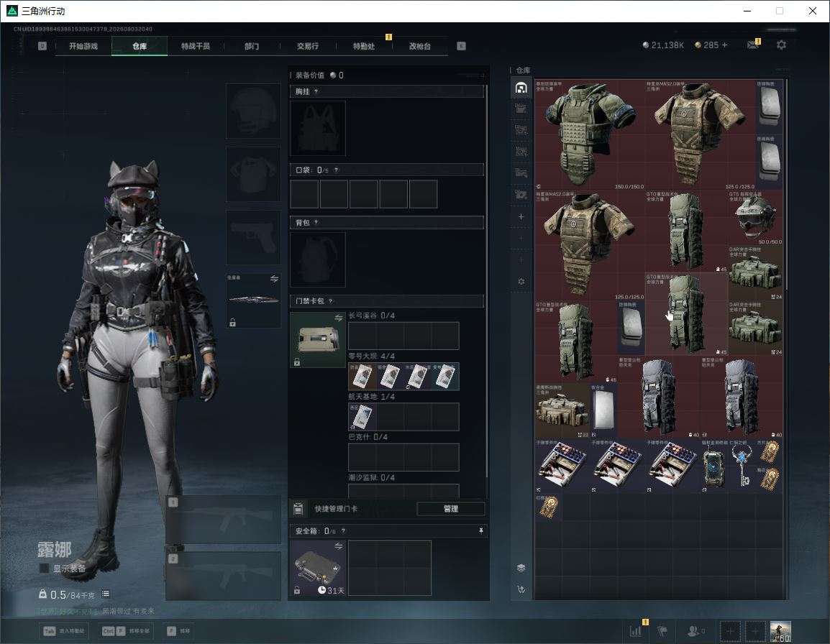Click the swap arrows on the safe box
The width and height of the screenshot is (830, 644).
(338, 546)
